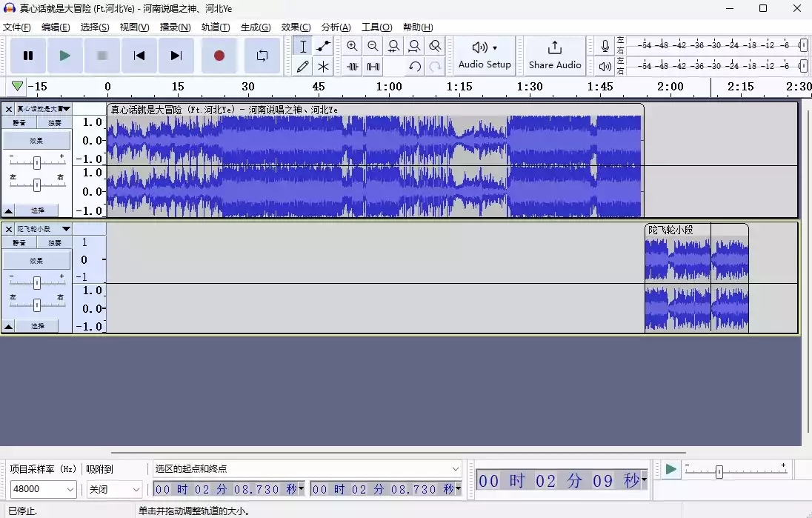Open the 文件(F) menu
812x518 pixels.
pyautogui.click(x=17, y=27)
